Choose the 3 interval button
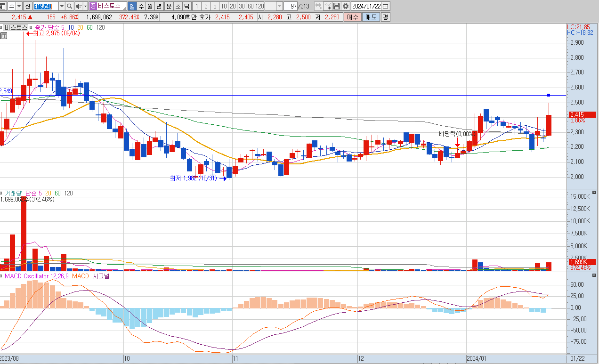The image size is (599, 364). tap(206, 6)
